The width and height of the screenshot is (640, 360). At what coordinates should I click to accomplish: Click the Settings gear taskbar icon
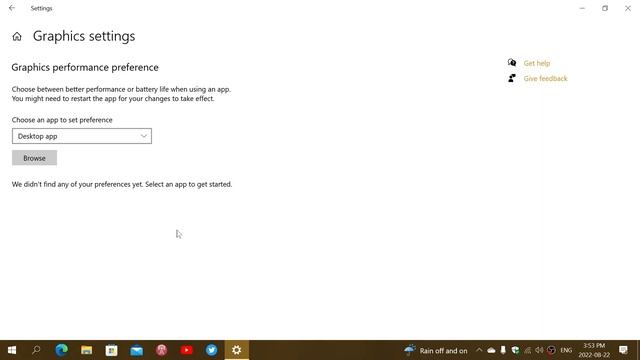pos(237,350)
